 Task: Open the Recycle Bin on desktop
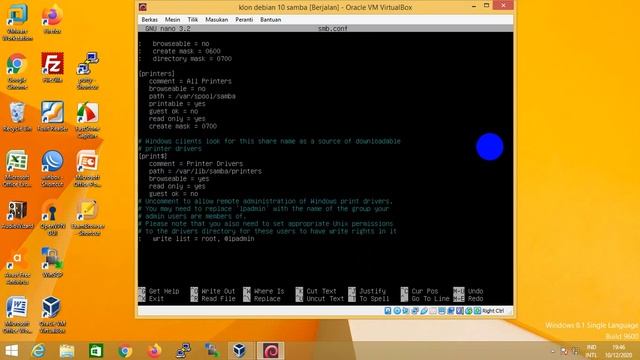[x=17, y=117]
